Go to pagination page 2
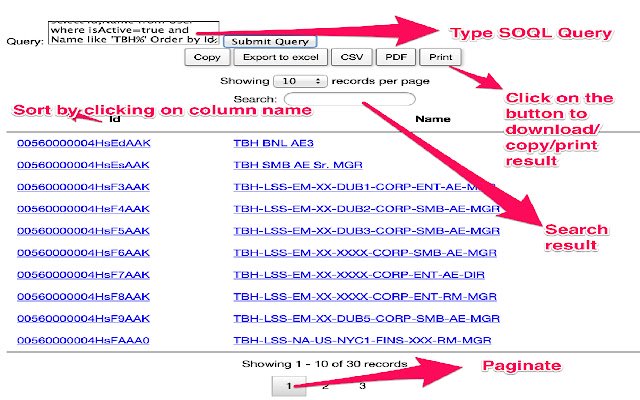640x400 pixels. (x=325, y=386)
